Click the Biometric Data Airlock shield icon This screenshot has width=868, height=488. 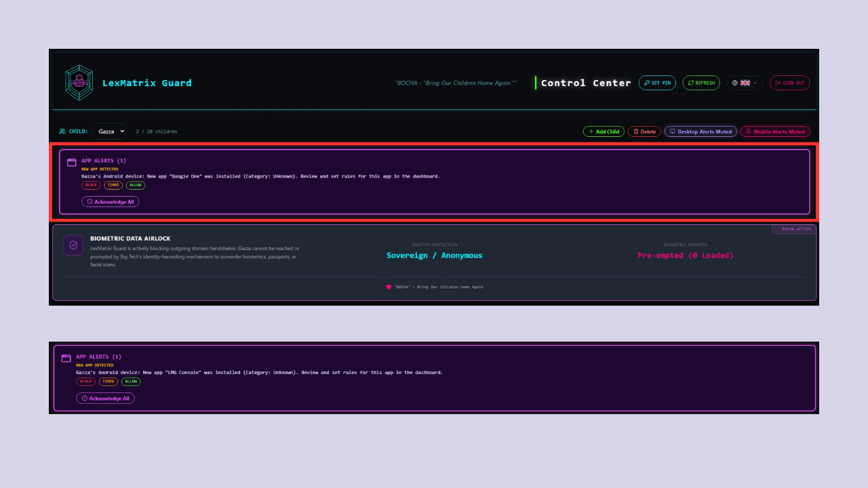tap(73, 245)
